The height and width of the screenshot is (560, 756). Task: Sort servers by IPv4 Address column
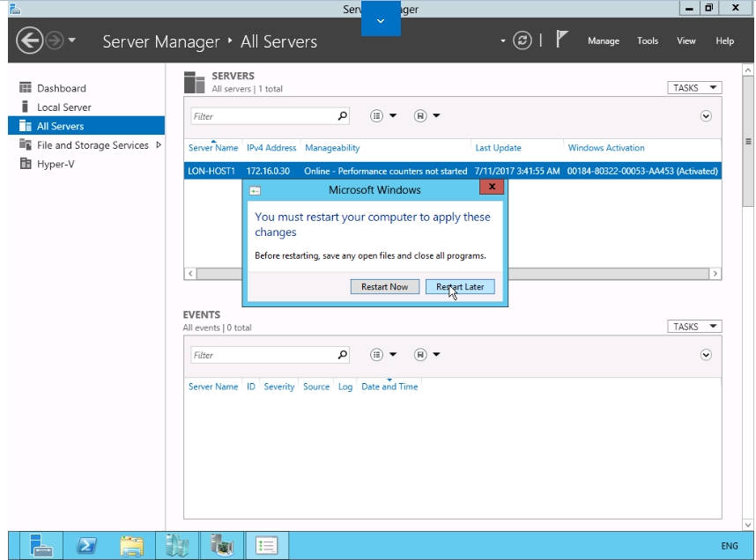271,148
